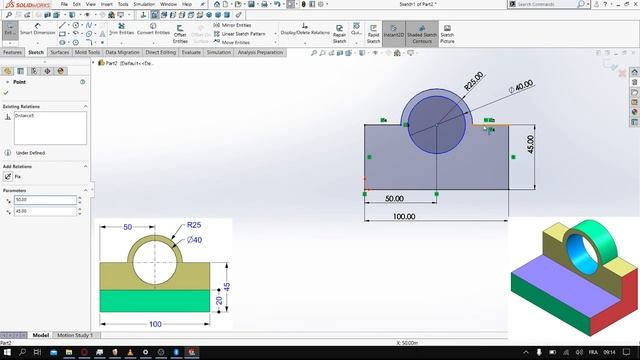
Task: Click the FRA language indicator
Action: [x=593, y=352]
